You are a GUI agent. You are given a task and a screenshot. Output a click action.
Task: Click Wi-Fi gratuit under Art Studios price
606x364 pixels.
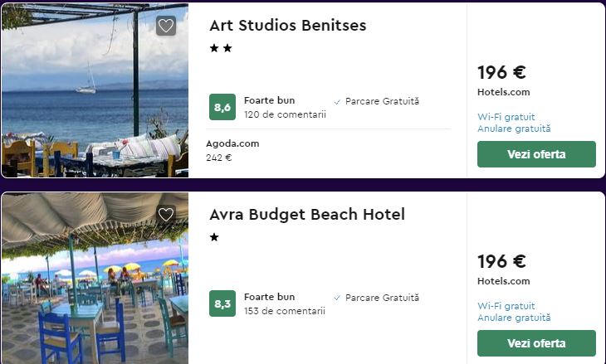[506, 117]
